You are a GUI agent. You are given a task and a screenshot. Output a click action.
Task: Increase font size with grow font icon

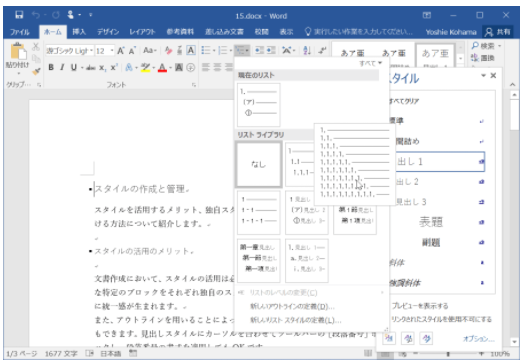[121, 50]
